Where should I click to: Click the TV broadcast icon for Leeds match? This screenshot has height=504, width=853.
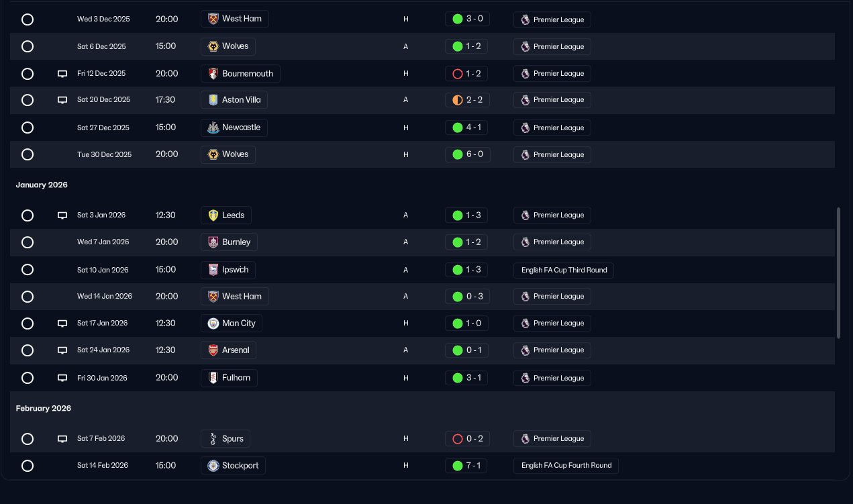[x=62, y=215]
